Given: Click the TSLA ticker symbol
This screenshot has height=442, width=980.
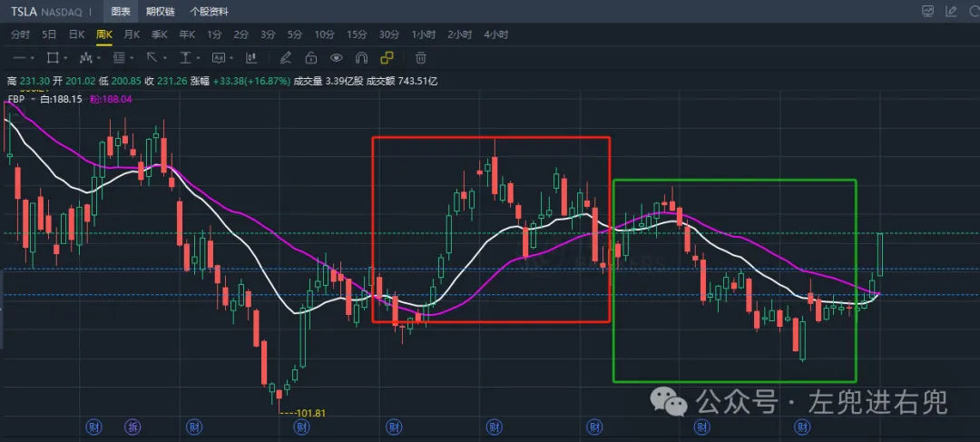Looking at the screenshot, I should 23,11.
